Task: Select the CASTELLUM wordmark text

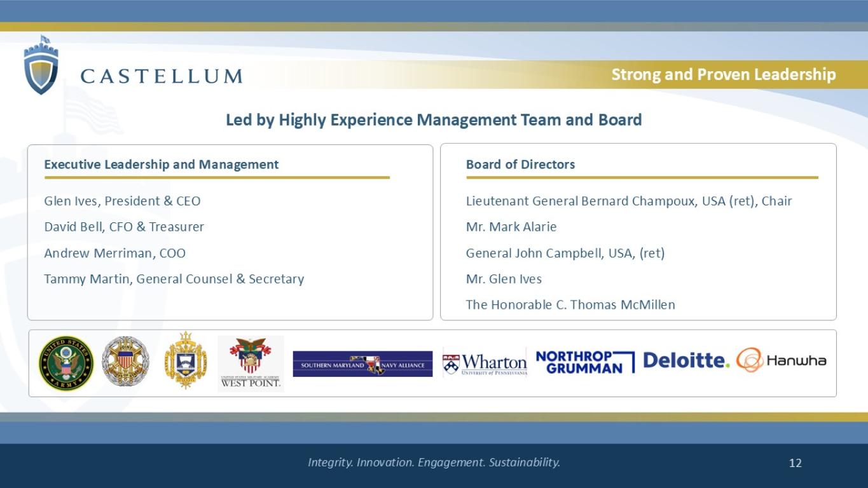Action: click(x=162, y=77)
